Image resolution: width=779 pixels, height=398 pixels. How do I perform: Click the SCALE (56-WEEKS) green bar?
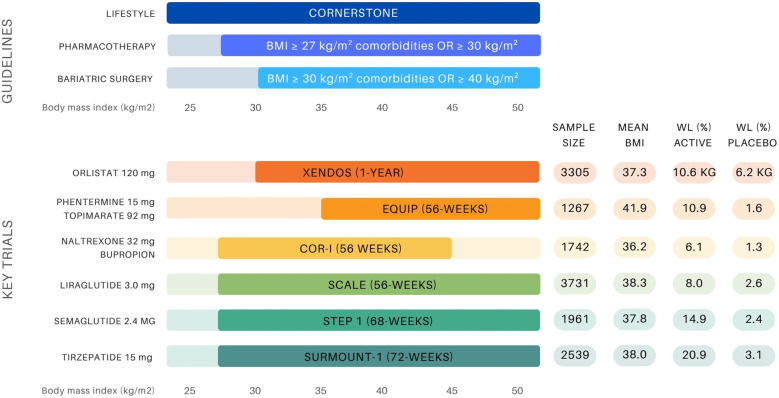pos(379,284)
